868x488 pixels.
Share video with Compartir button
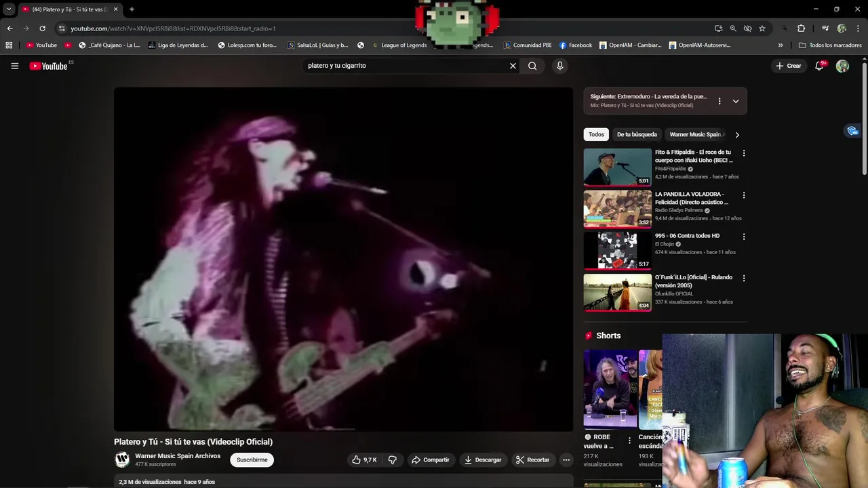click(430, 460)
